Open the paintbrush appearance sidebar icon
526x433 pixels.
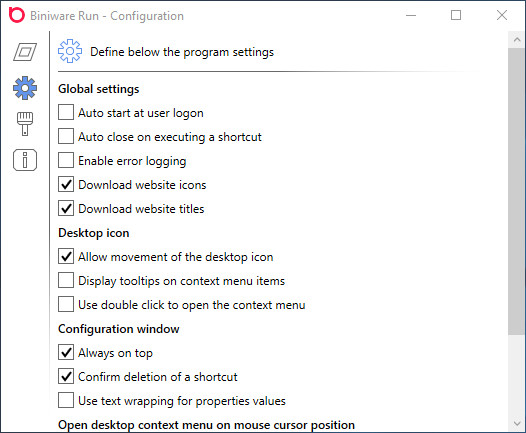click(25, 124)
